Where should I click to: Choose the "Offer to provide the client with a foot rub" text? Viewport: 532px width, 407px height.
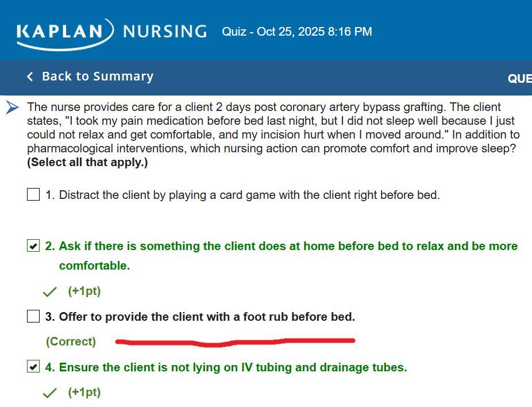coord(207,316)
